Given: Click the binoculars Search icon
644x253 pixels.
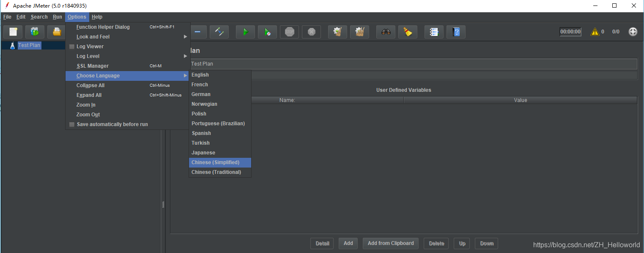Looking at the screenshot, I should tap(386, 32).
